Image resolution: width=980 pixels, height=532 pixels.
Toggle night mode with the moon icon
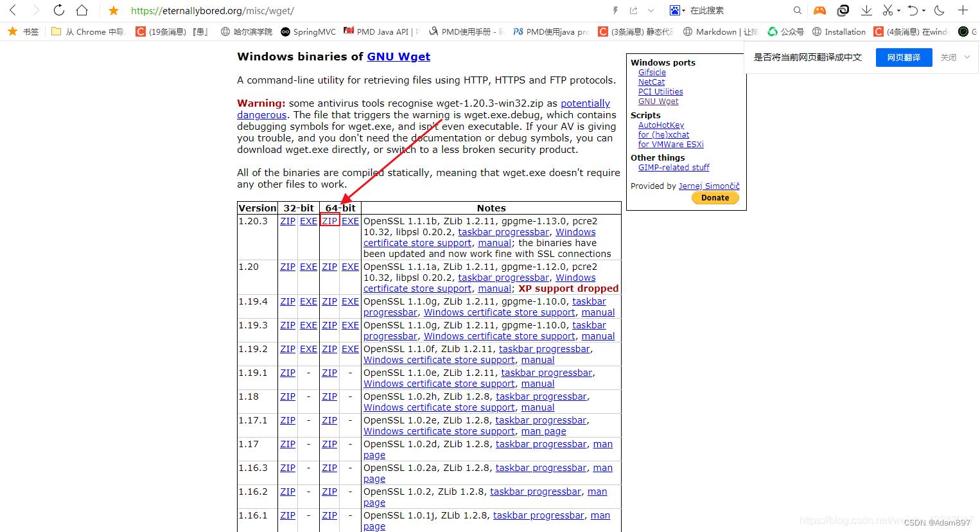(940, 10)
